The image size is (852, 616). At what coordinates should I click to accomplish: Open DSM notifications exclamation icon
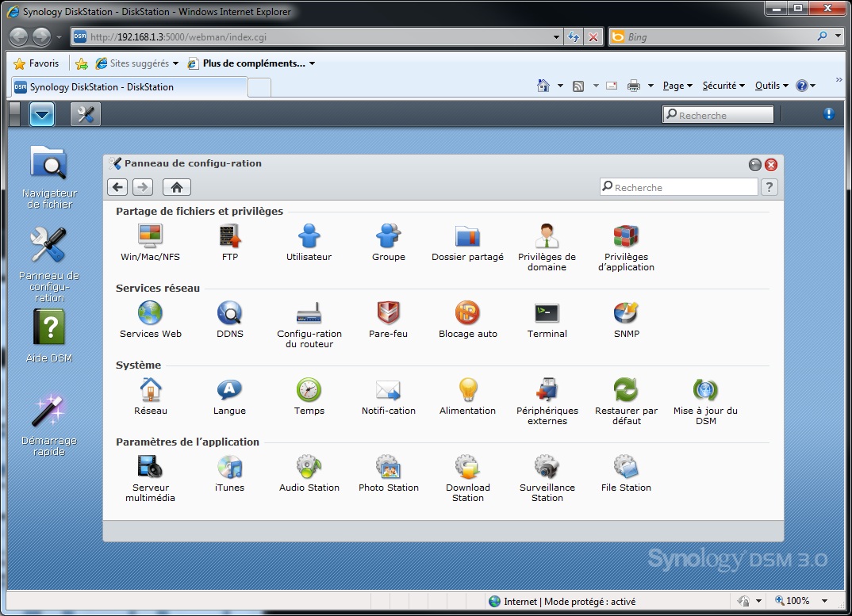pyautogui.click(x=828, y=113)
